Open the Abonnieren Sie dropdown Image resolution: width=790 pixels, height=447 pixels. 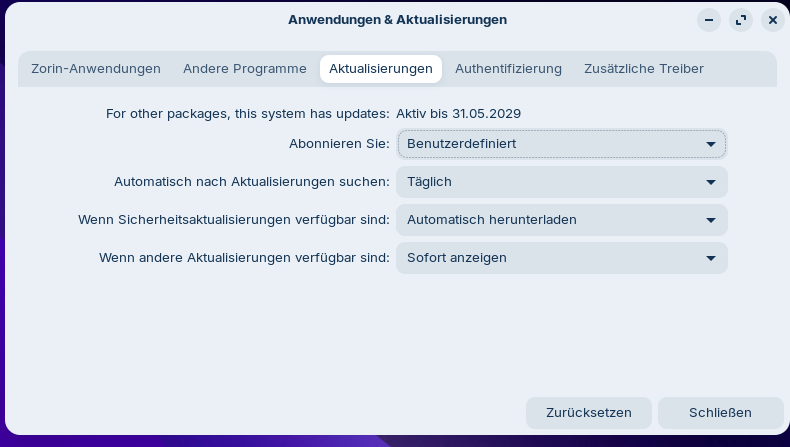pos(561,144)
